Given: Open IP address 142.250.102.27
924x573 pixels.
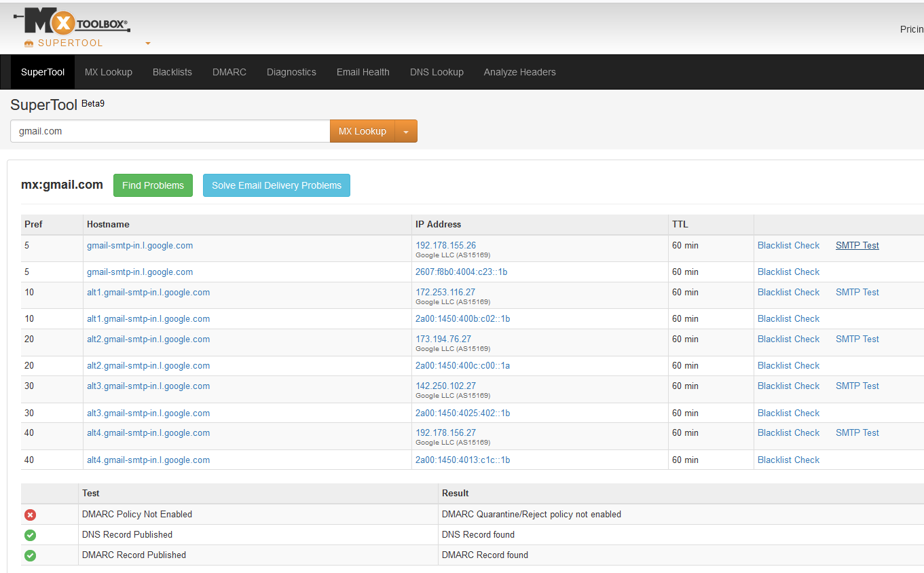Looking at the screenshot, I should [x=446, y=386].
